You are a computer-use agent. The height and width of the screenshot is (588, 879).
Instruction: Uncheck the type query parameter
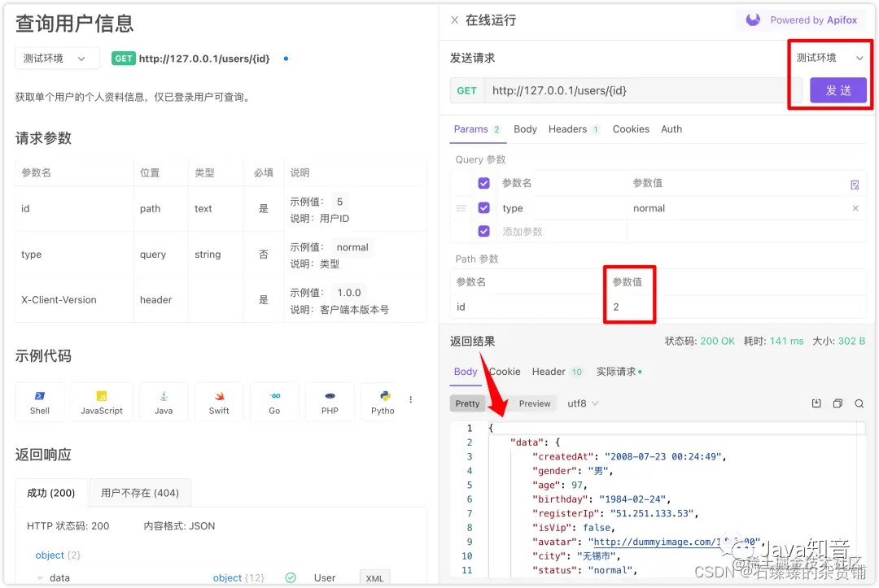tap(484, 208)
